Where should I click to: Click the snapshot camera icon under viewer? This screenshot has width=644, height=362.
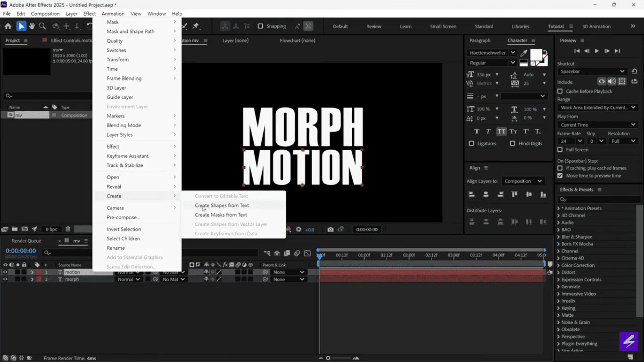(330, 230)
